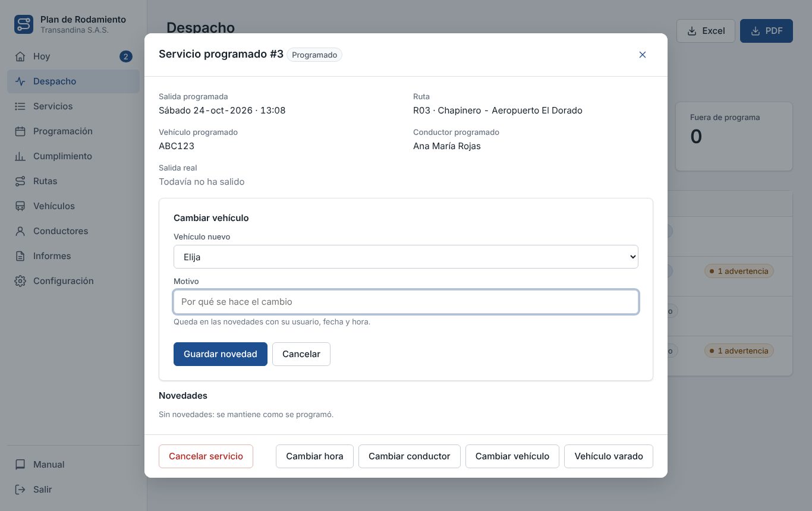Screen dimensions: 812x511
Task: Click the Despacho activity icon
Action: (x=20, y=81)
